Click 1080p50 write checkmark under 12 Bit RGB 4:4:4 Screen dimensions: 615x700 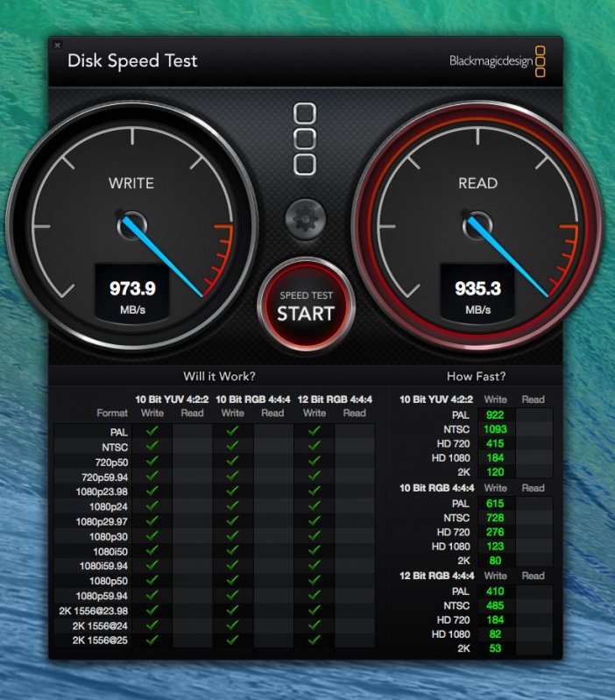coord(315,580)
